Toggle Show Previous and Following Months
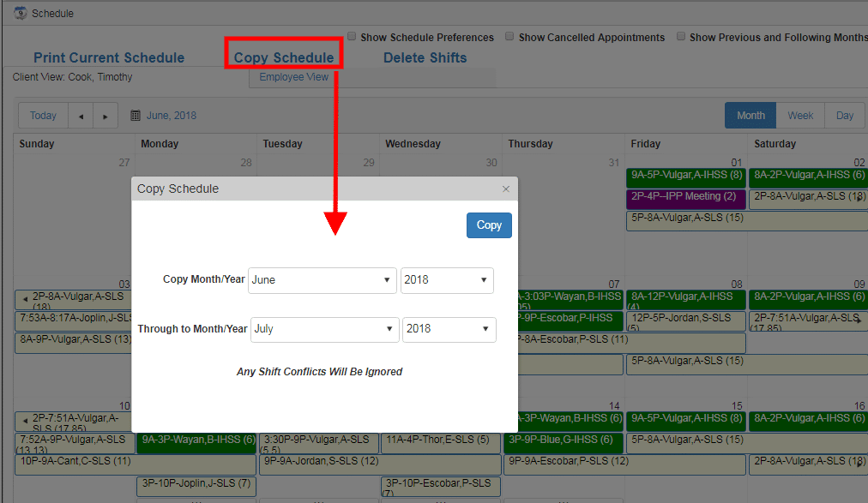 pos(681,35)
